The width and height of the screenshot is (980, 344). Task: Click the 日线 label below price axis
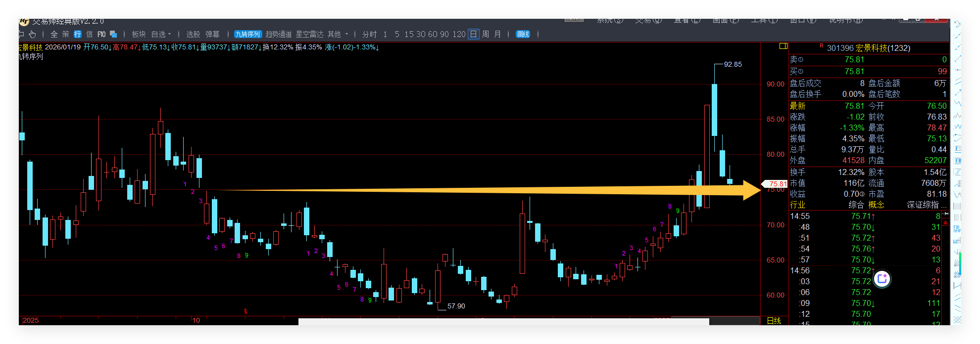pyautogui.click(x=774, y=321)
